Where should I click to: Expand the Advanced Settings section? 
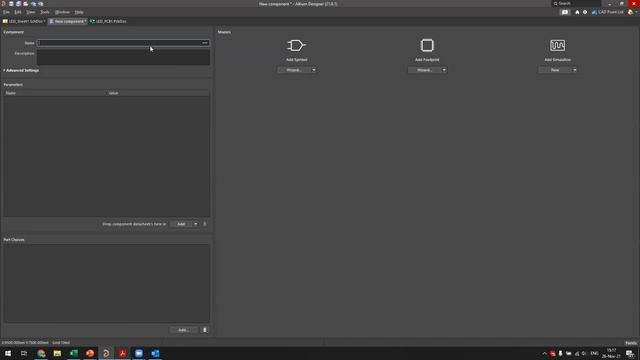[x=21, y=71]
